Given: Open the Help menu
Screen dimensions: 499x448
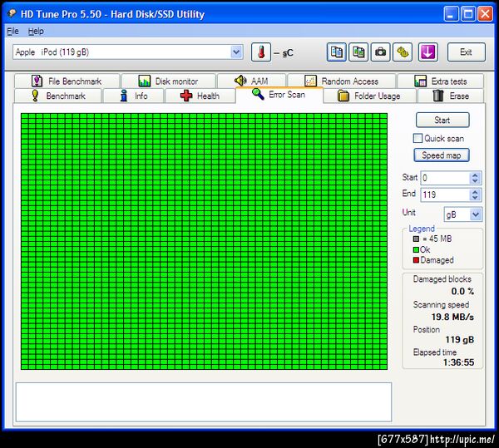Looking at the screenshot, I should 36,31.
